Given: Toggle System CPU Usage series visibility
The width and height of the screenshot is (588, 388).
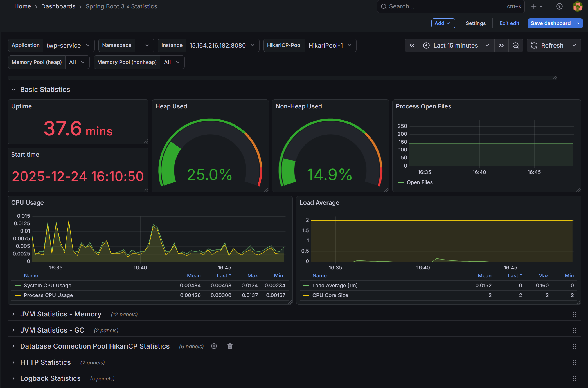Looking at the screenshot, I should coord(48,286).
